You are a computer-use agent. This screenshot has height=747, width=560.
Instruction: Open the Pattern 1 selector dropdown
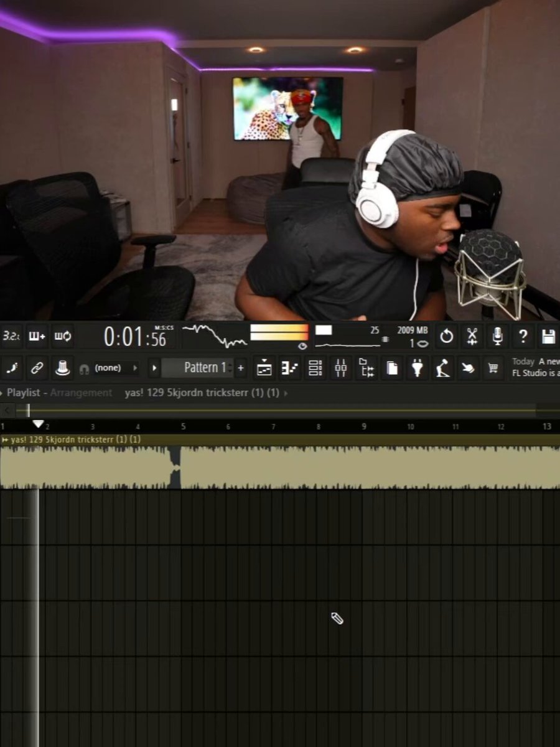pos(198,368)
